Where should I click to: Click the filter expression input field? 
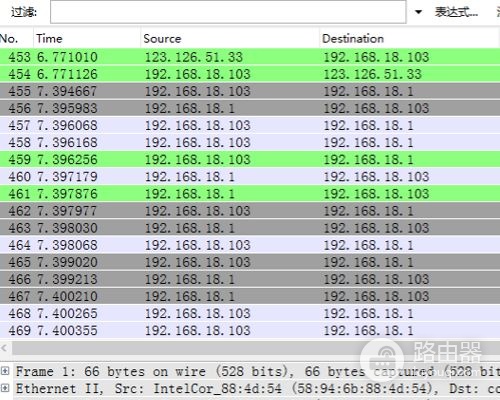point(228,12)
